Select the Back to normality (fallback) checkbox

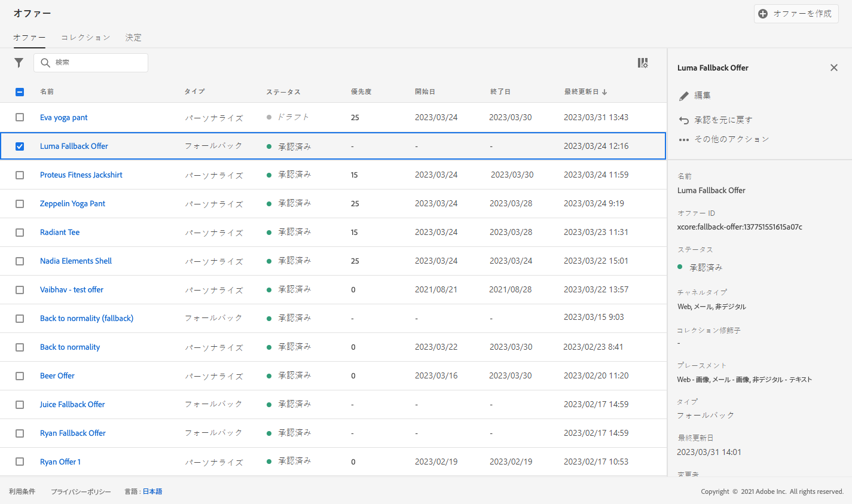[20, 319]
